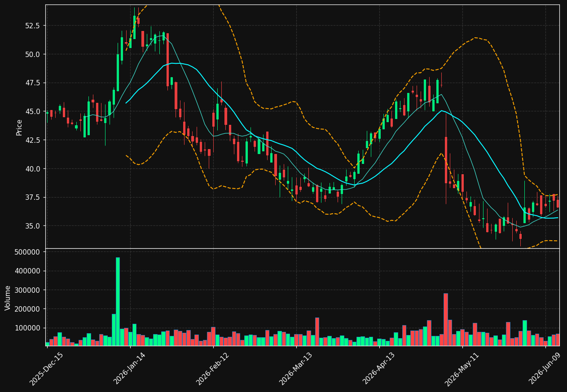Select the 35.0 price axis label
Screen dimensions: 567x392
click(32, 226)
